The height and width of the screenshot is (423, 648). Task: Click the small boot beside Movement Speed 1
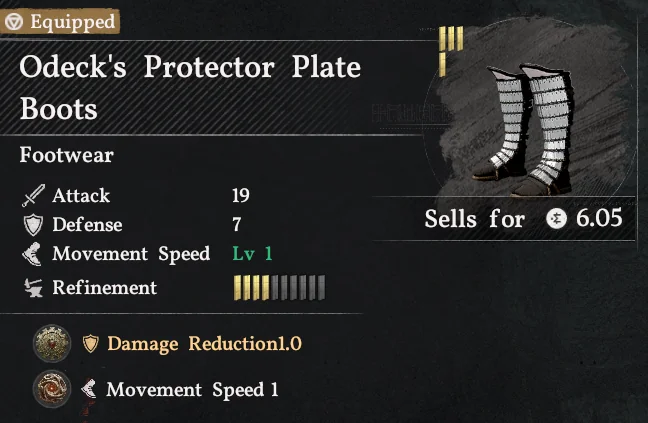pyautogui.click(x=90, y=390)
